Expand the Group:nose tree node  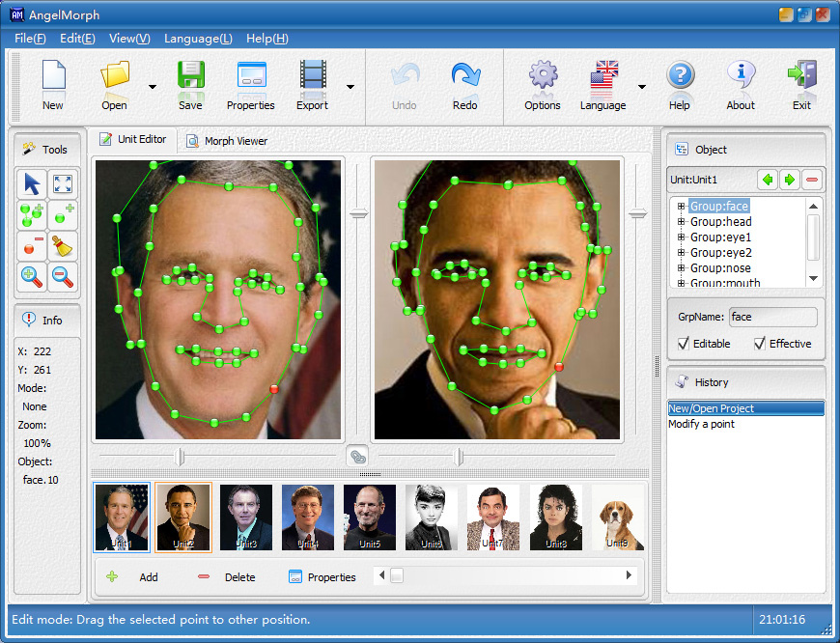click(681, 268)
